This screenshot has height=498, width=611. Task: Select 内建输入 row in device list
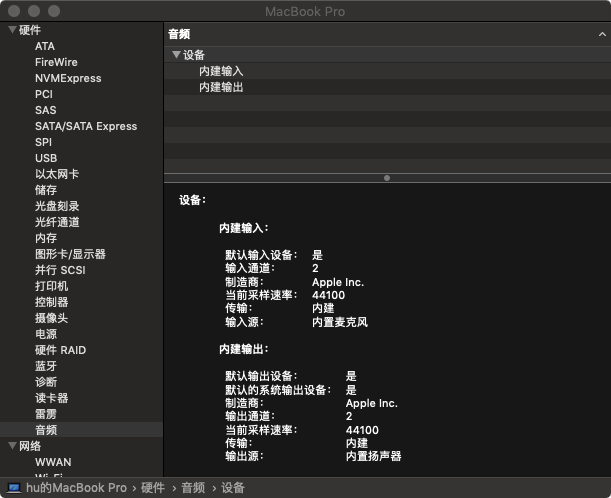pos(387,71)
